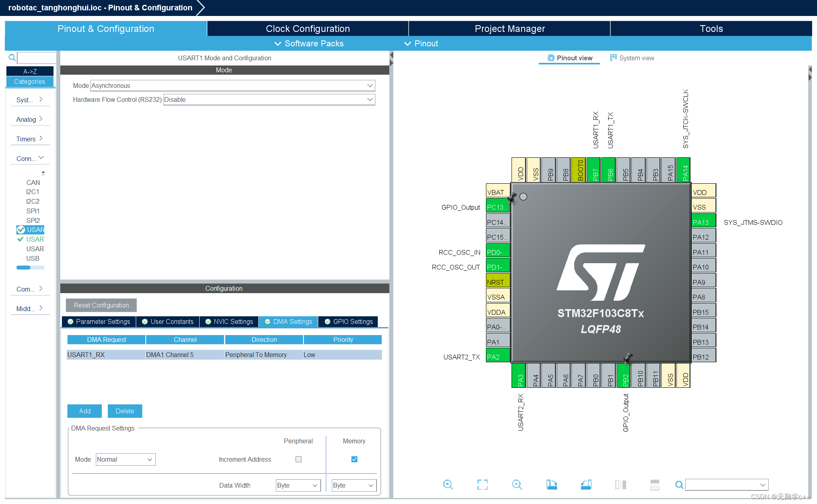This screenshot has width=817, height=504.
Task: Open Hardware Flow Control dropdown
Action: pos(370,99)
